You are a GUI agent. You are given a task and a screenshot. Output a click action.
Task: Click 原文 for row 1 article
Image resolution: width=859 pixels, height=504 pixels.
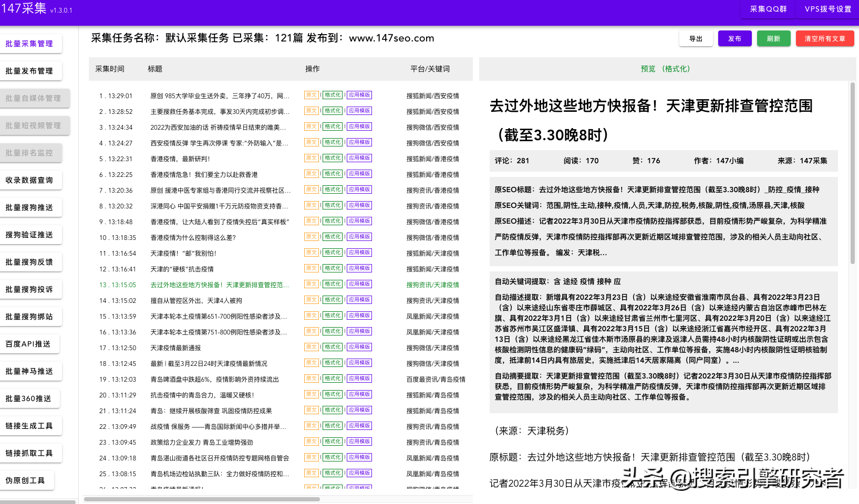[312, 95]
